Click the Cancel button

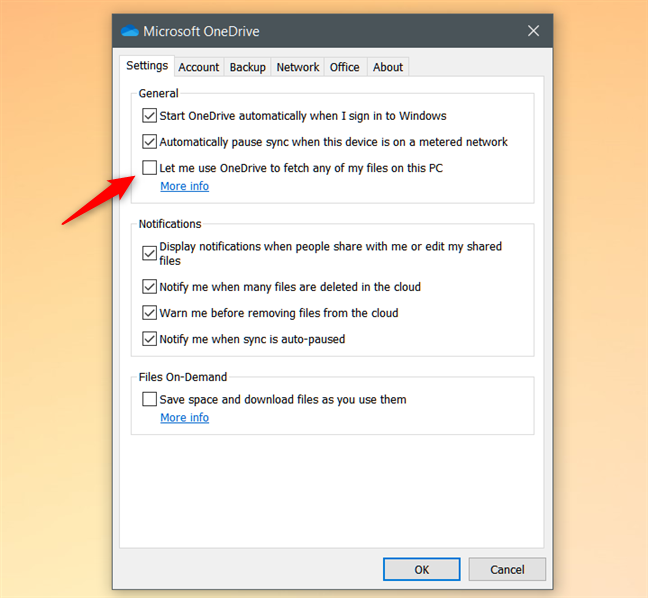(x=507, y=569)
